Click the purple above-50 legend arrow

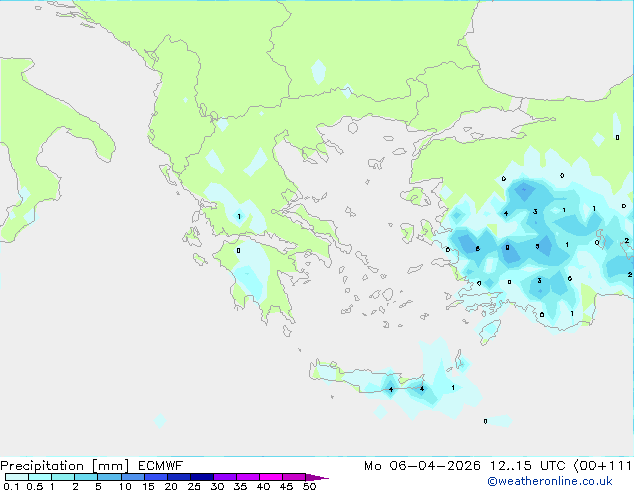coord(317,477)
